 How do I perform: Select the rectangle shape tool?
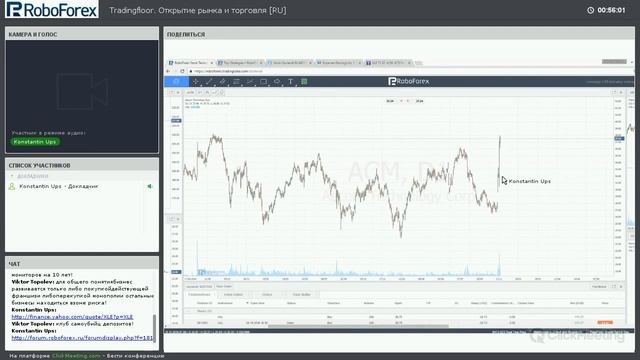pyautogui.click(x=264, y=82)
